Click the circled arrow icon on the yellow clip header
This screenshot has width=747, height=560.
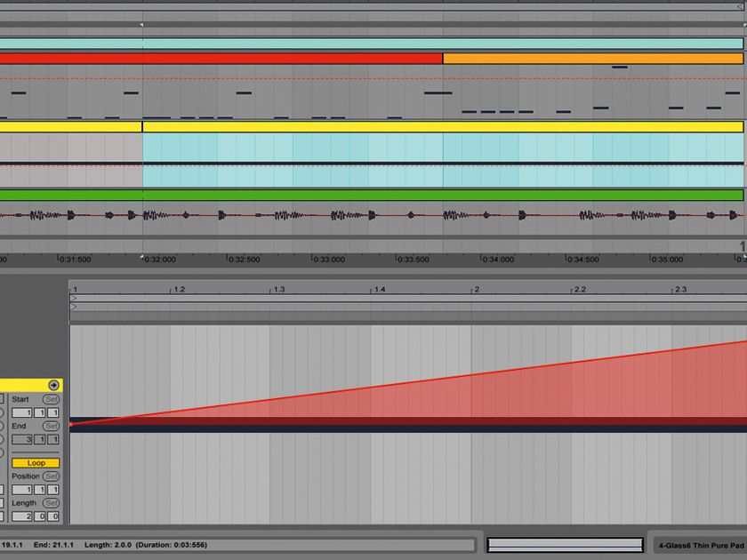click(53, 384)
